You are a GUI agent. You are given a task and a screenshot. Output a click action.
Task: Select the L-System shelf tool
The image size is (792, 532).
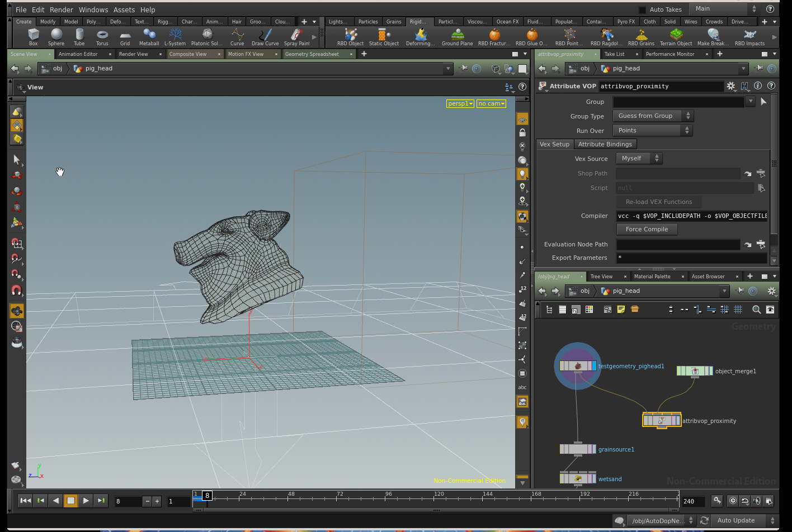pyautogui.click(x=175, y=37)
